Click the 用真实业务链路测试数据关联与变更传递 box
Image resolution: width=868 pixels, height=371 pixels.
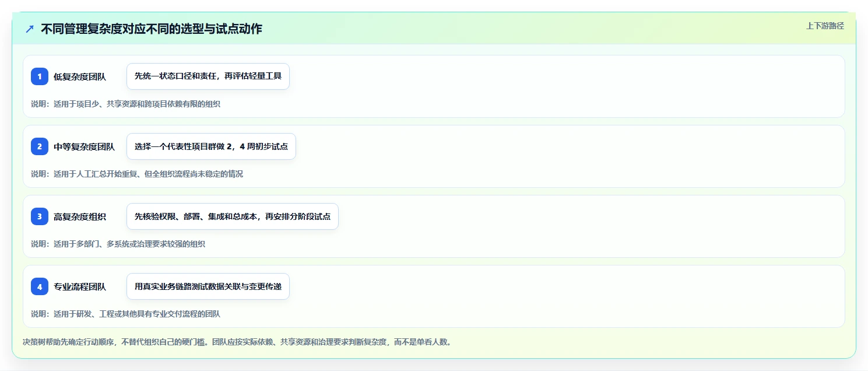click(208, 286)
